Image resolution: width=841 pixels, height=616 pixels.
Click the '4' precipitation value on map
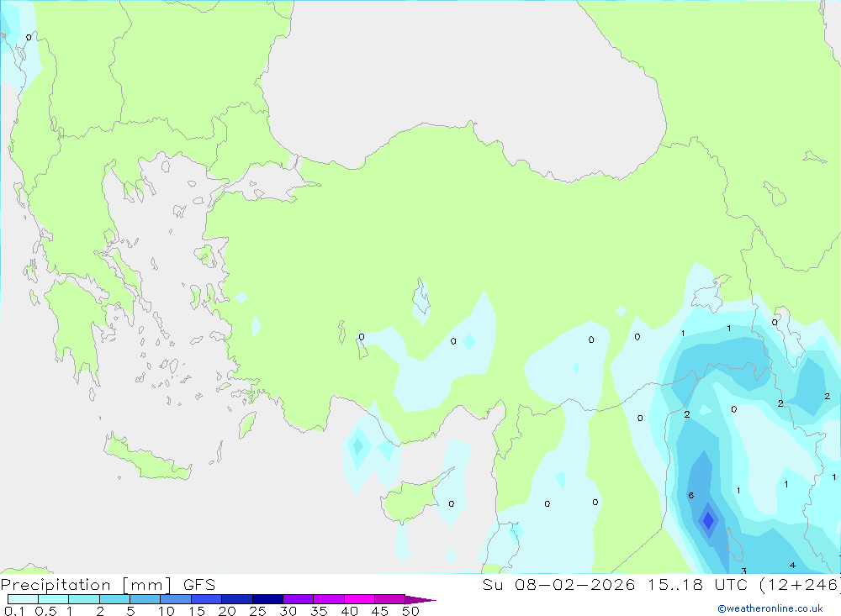tap(792, 565)
